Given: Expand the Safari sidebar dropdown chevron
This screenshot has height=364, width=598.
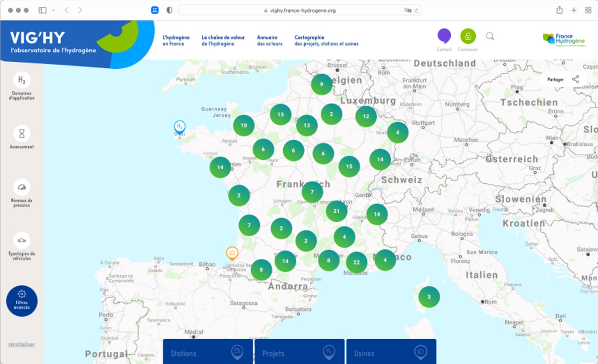Looking at the screenshot, I should pos(53,10).
